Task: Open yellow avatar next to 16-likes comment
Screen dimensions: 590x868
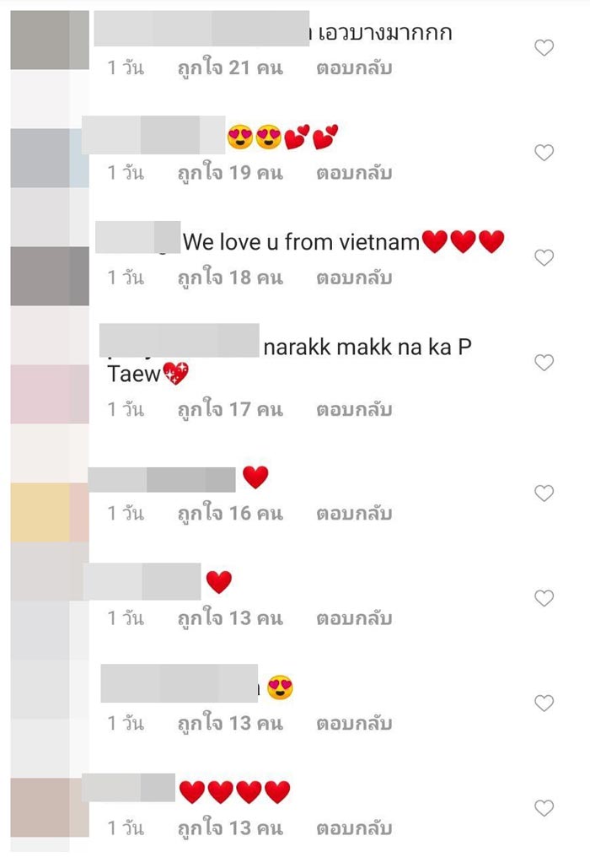Action: [x=50, y=512]
